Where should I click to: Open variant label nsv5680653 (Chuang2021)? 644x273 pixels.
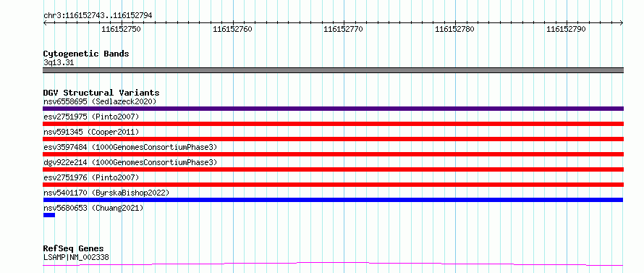pyautogui.click(x=93, y=208)
